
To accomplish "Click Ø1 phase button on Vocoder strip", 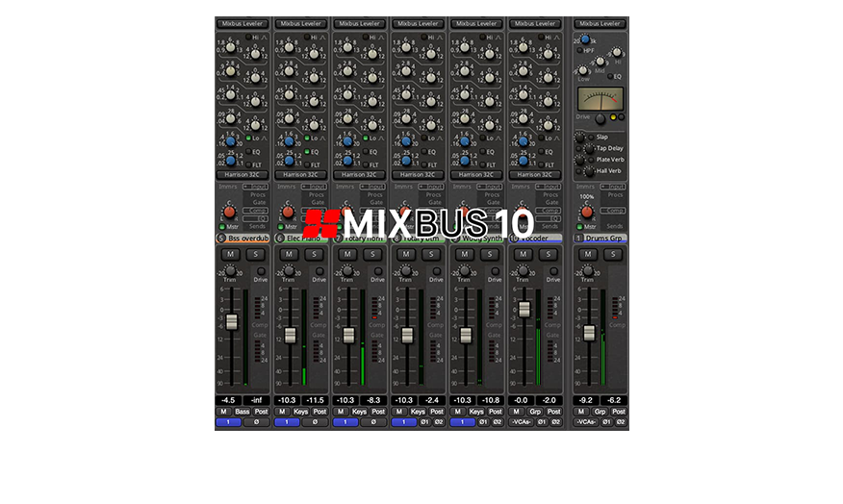I will (x=542, y=422).
